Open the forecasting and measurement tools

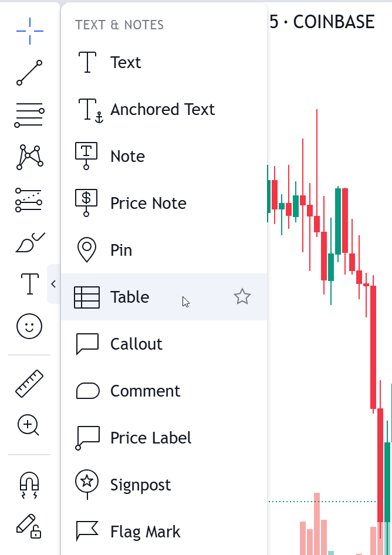pos(29,199)
